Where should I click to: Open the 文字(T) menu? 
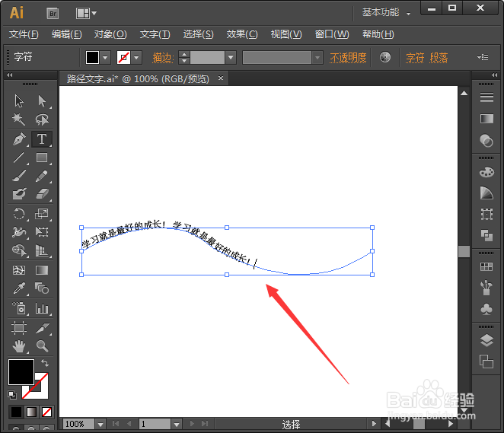[x=155, y=34]
